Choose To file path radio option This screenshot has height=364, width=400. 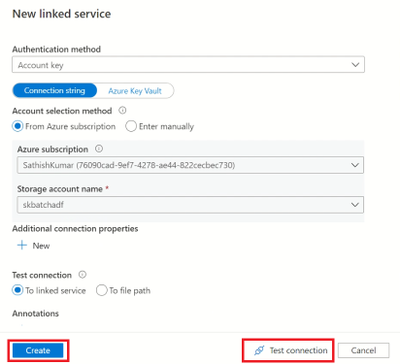pyautogui.click(x=101, y=290)
